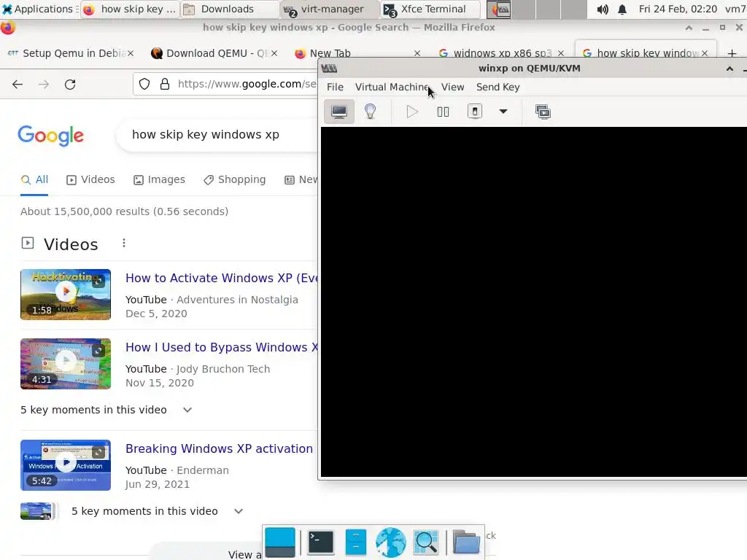Switch to virt-manager in taskbar

point(329,9)
